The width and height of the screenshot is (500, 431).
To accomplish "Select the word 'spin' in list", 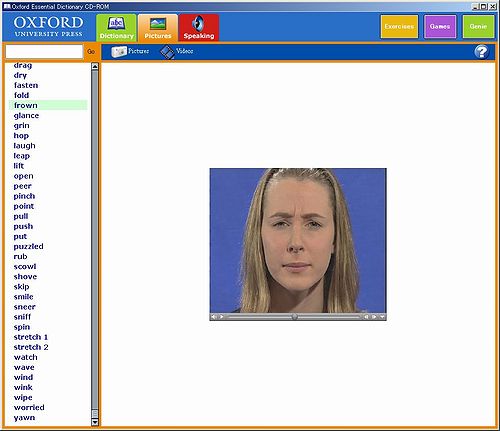I will [x=22, y=327].
